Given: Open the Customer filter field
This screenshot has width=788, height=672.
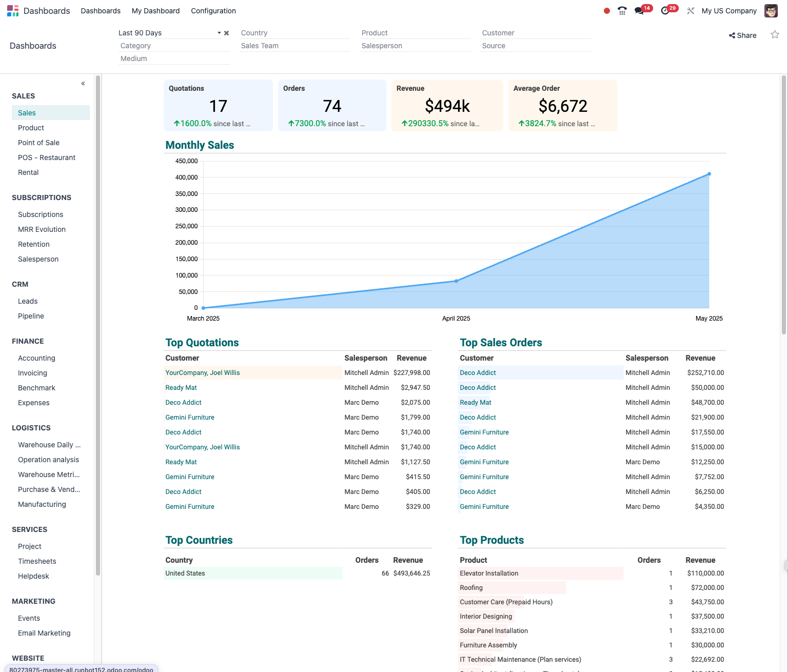Looking at the screenshot, I should (536, 33).
